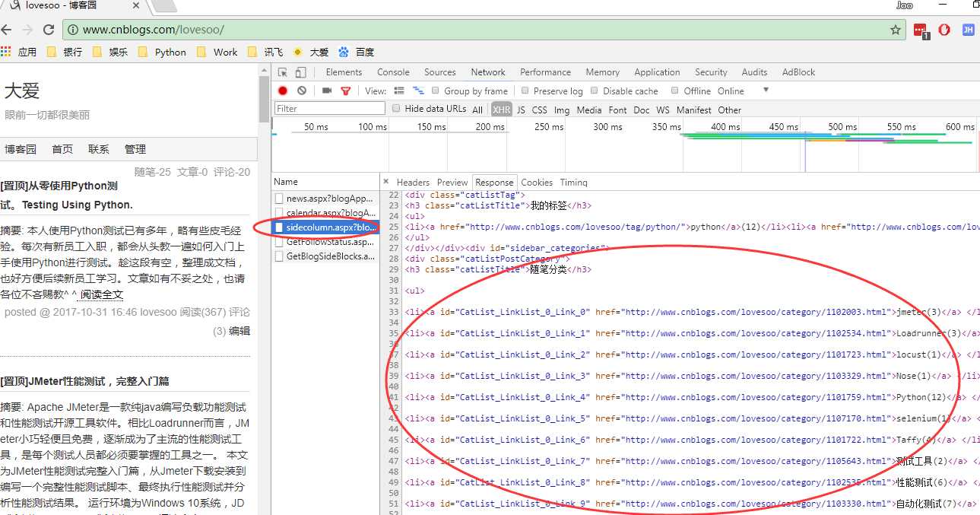Select the XHR resource type filter
The height and width of the screenshot is (515, 980).
pos(501,110)
